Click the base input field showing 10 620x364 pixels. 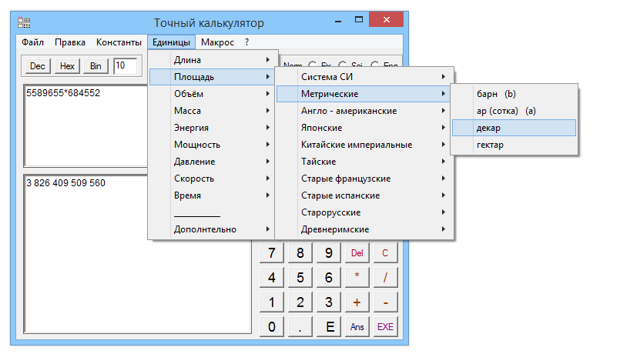(x=126, y=66)
